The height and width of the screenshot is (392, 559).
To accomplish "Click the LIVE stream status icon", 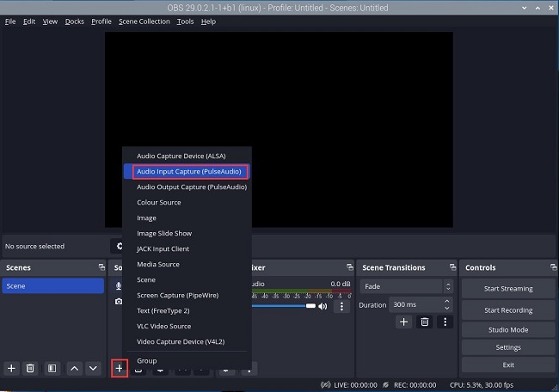I will click(x=325, y=385).
